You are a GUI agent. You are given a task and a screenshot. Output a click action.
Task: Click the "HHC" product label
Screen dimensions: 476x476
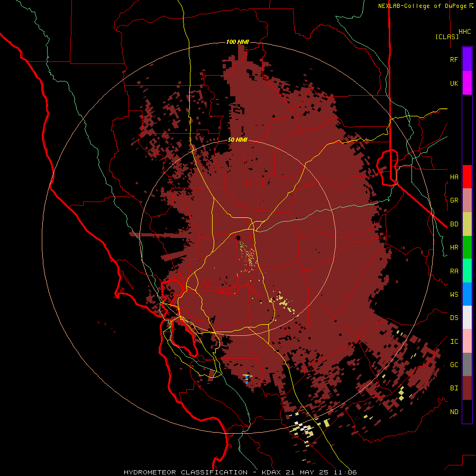click(x=464, y=32)
